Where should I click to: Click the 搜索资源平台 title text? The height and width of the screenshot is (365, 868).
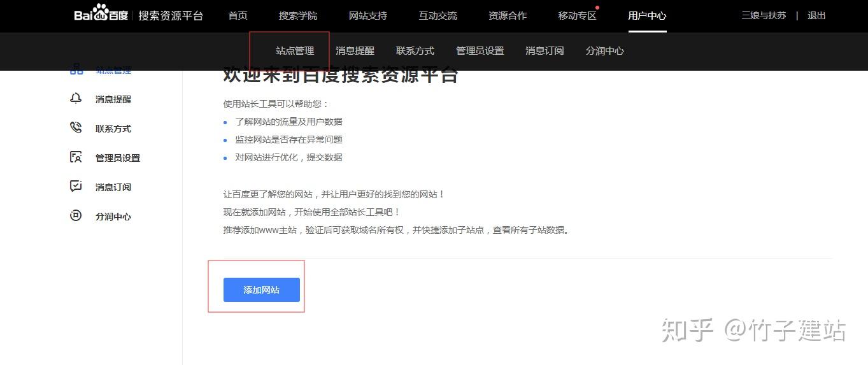click(171, 15)
